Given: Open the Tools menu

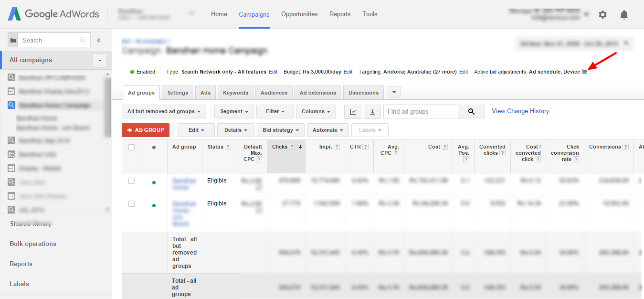Looking at the screenshot, I should (x=370, y=14).
